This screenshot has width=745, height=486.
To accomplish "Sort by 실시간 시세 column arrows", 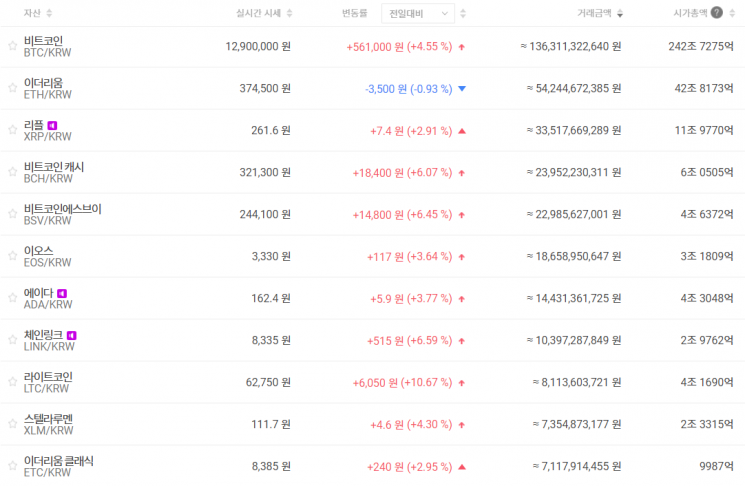I will pyautogui.click(x=289, y=13).
